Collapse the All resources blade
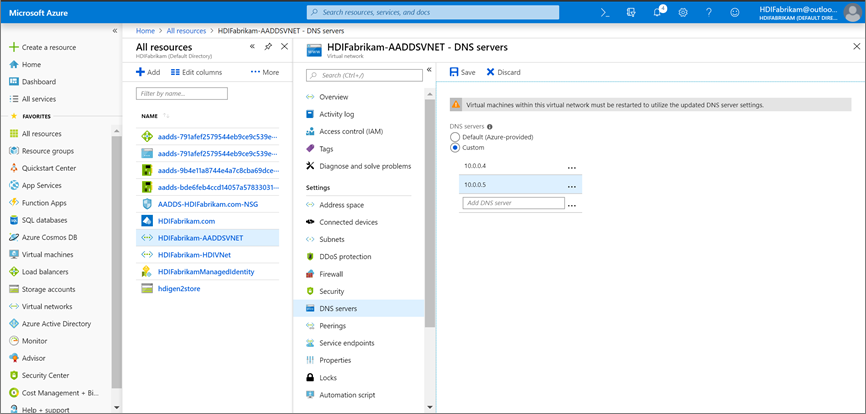The height and width of the screenshot is (414, 866). 251,47
